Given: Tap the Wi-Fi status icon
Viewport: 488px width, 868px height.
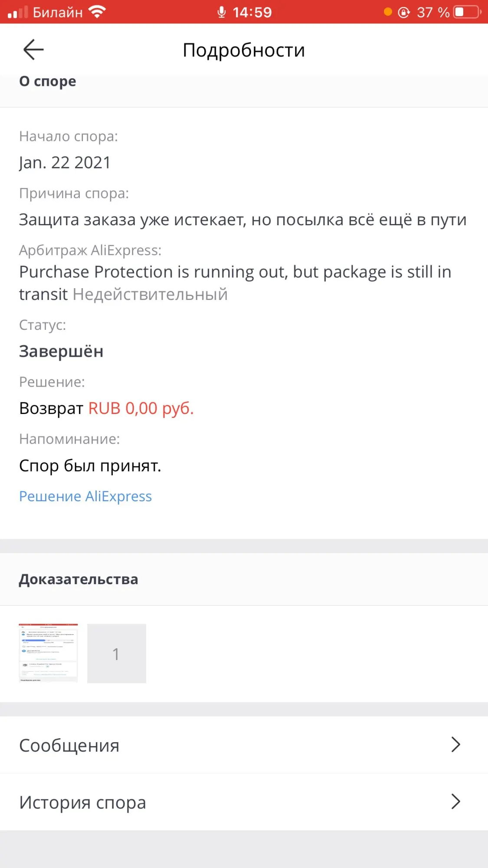Looking at the screenshot, I should pos(97,12).
